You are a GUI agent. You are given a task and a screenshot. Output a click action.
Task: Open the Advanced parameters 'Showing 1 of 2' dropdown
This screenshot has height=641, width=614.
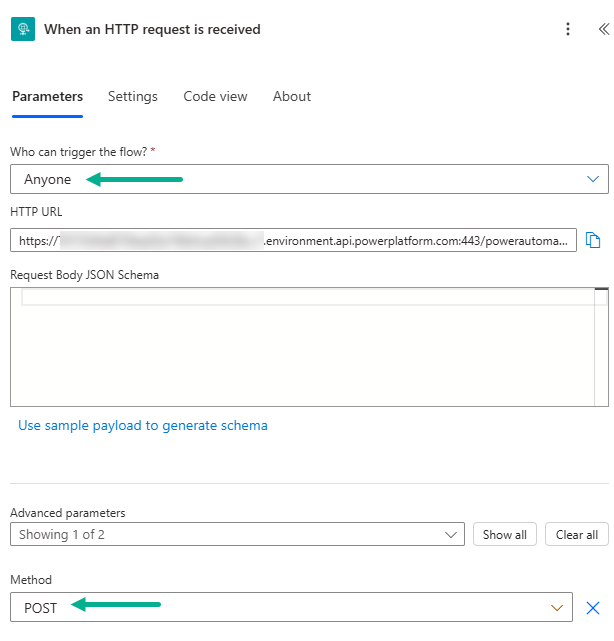click(x=237, y=534)
